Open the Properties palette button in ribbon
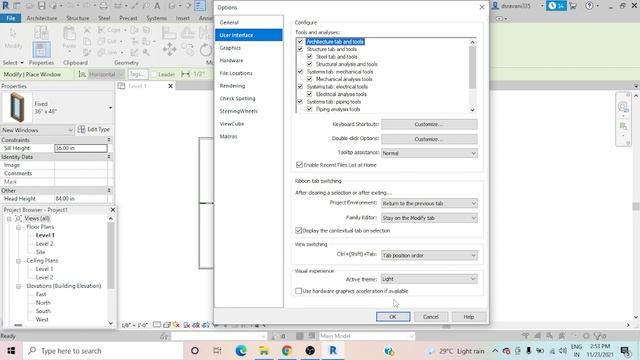The image size is (640, 360). 41,50
